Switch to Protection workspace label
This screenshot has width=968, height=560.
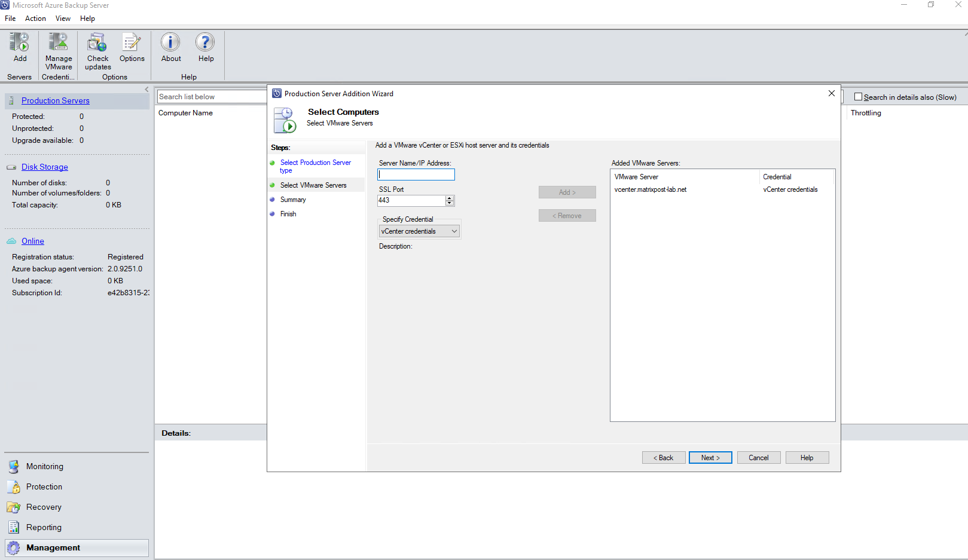pyautogui.click(x=44, y=487)
